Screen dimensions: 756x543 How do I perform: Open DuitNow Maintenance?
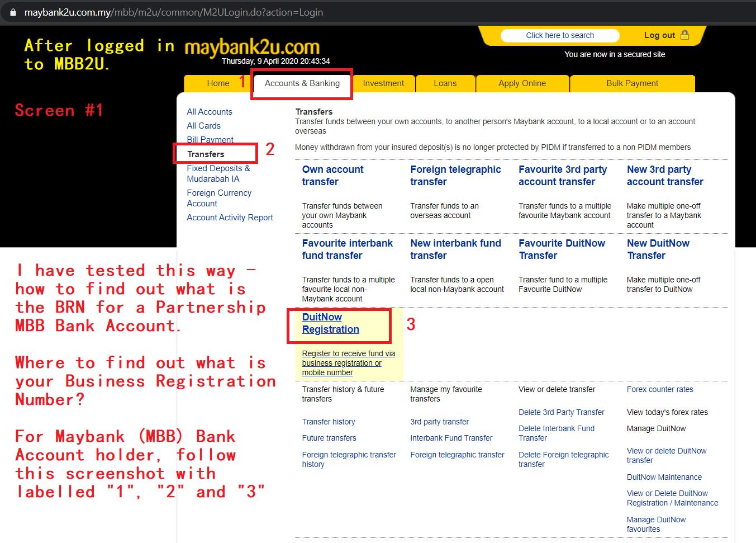pyautogui.click(x=664, y=477)
